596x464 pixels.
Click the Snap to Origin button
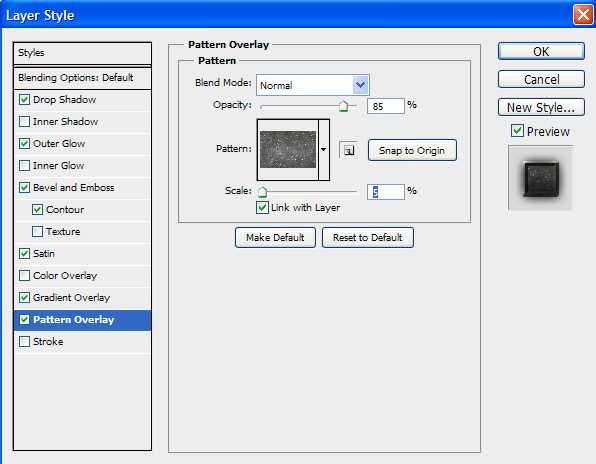tap(412, 150)
